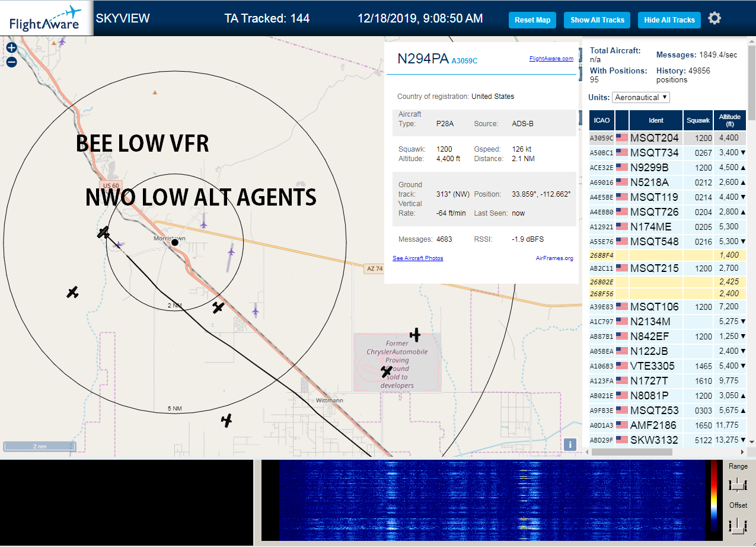Sort table by Ident column header
The image size is (756, 548).
point(656,120)
